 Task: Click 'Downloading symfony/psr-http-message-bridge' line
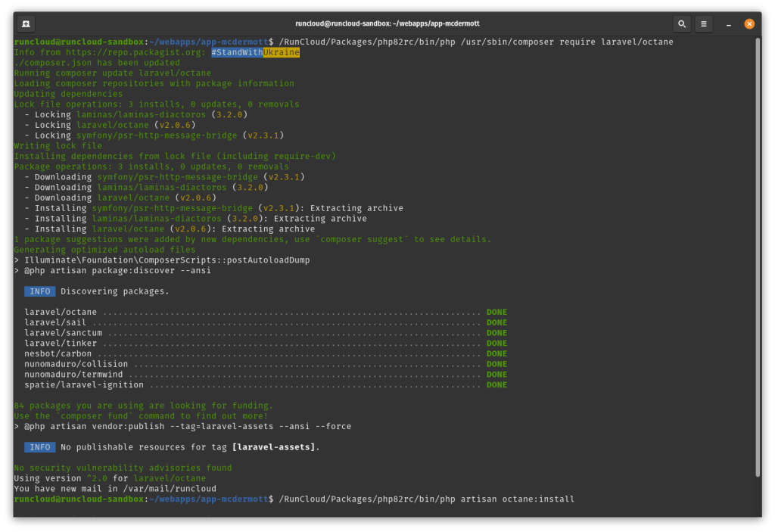point(164,176)
